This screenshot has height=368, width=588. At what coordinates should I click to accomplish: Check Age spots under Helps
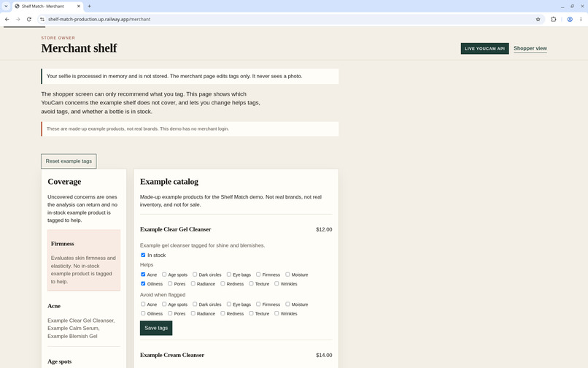(x=164, y=275)
